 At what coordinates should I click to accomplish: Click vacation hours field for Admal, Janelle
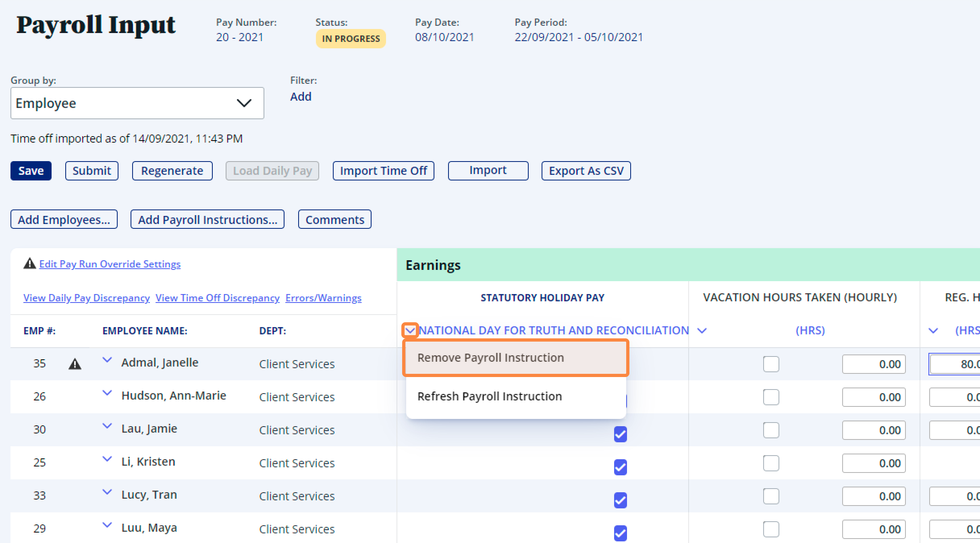coord(874,364)
